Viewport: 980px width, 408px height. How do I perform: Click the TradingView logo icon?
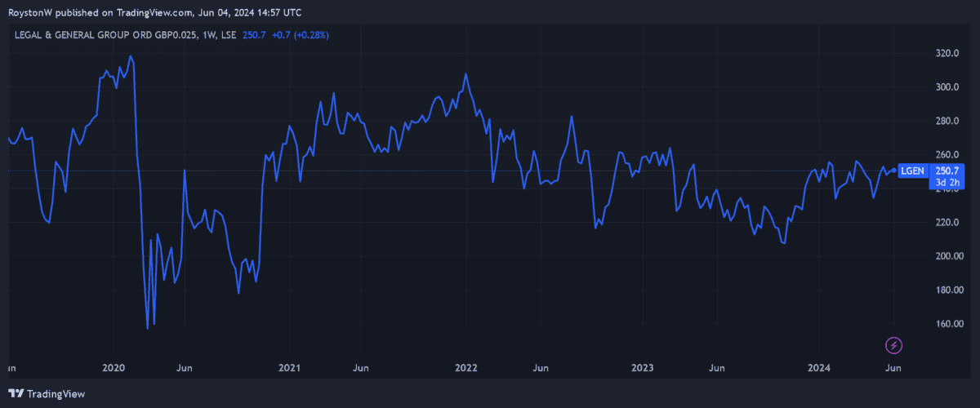(x=16, y=394)
